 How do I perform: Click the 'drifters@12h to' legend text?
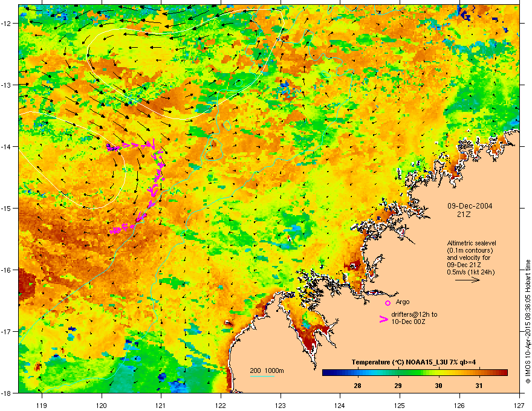coord(414,314)
